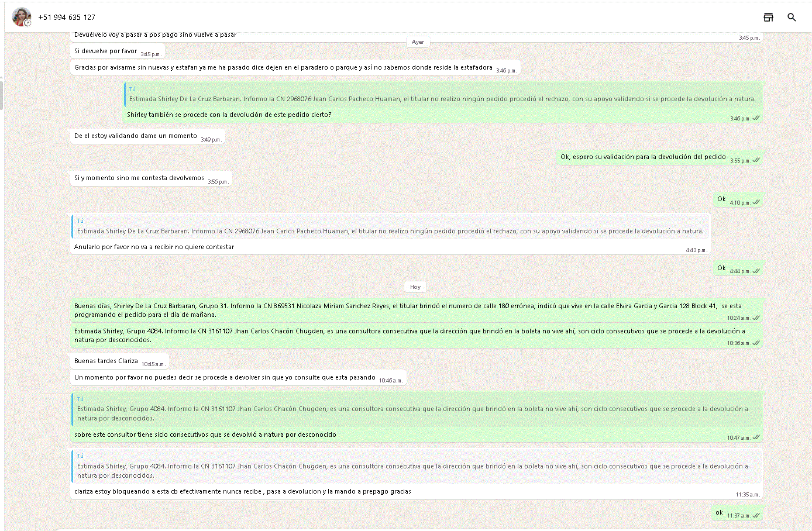Screen dimensions: 812x531
Task: Click the "Si devuelve por favor" message
Action: pyautogui.click(x=106, y=51)
